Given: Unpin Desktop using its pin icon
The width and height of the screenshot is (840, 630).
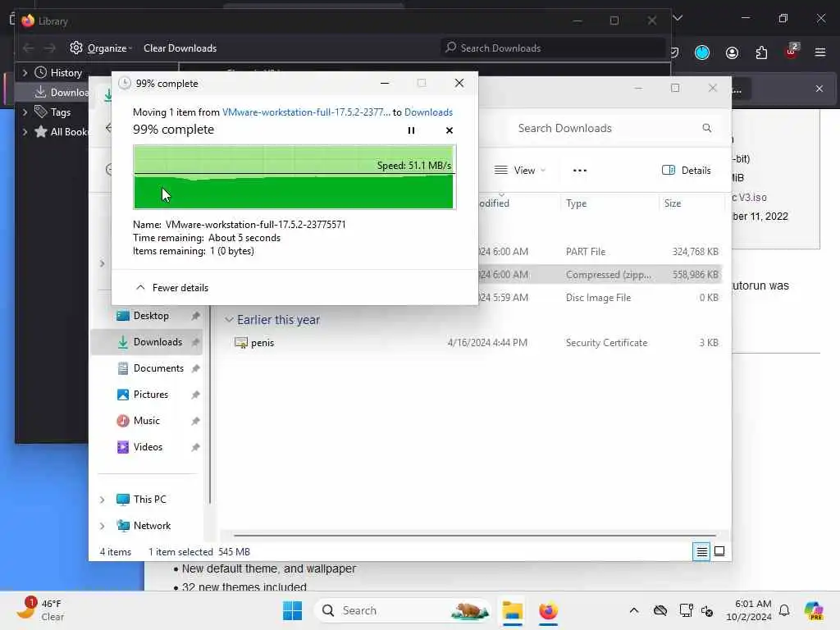Looking at the screenshot, I should (x=195, y=316).
